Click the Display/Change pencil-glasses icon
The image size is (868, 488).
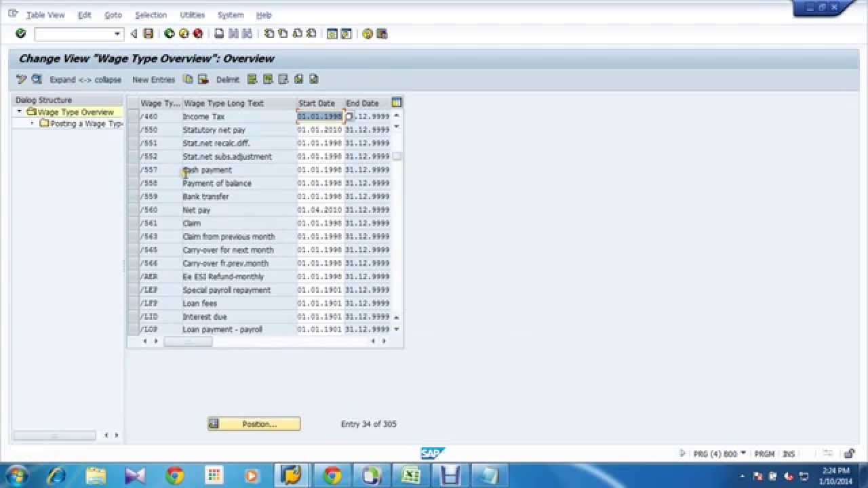click(x=22, y=79)
